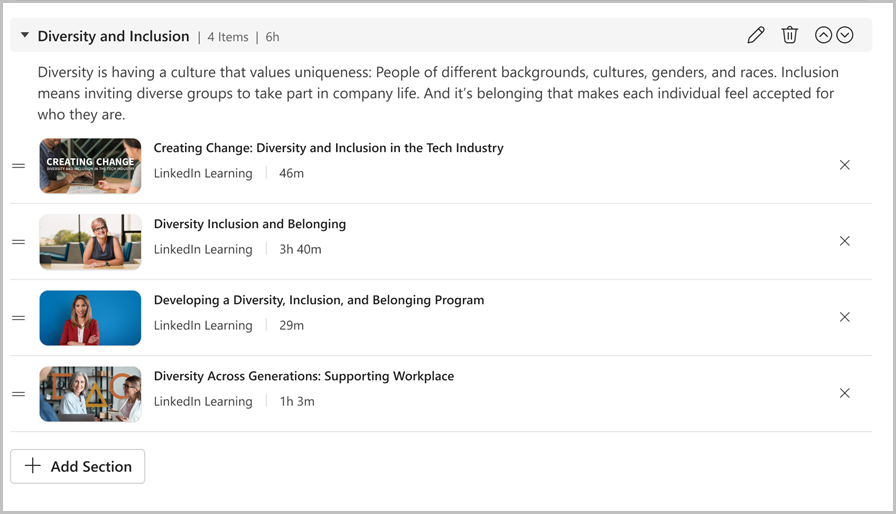Click the Add Section button
Image resolution: width=896 pixels, height=514 pixels.
pos(78,466)
